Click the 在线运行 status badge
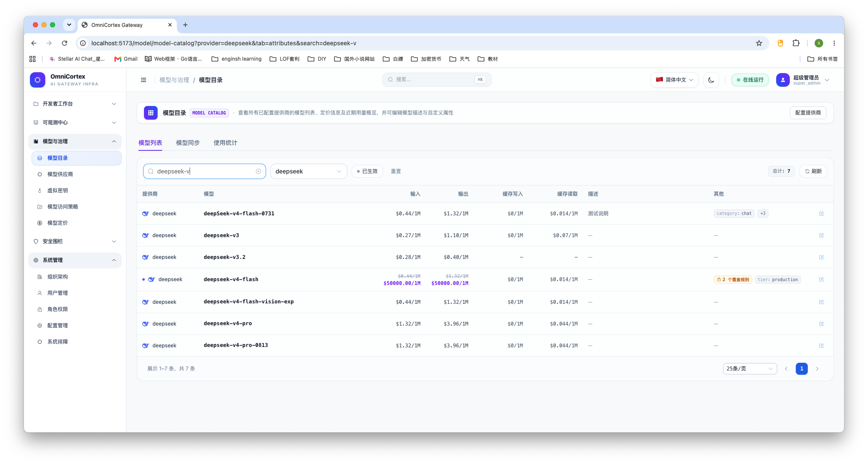Image resolution: width=868 pixels, height=464 pixels. coord(750,80)
